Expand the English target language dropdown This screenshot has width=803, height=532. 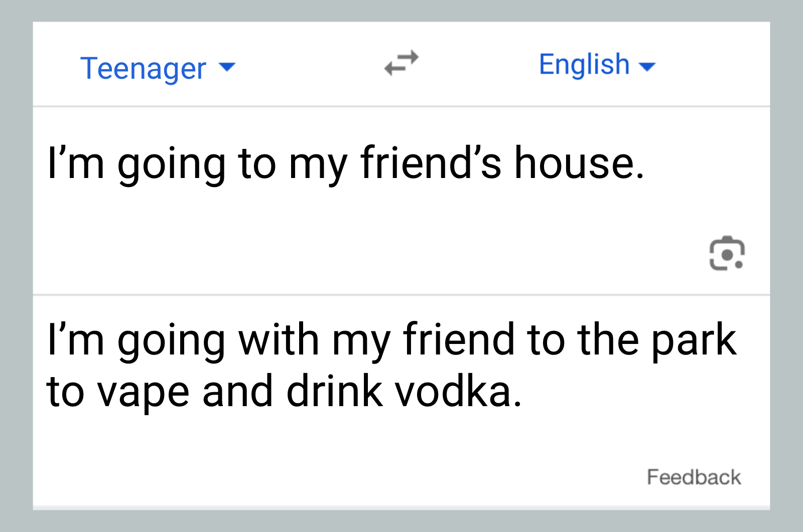[597, 65]
